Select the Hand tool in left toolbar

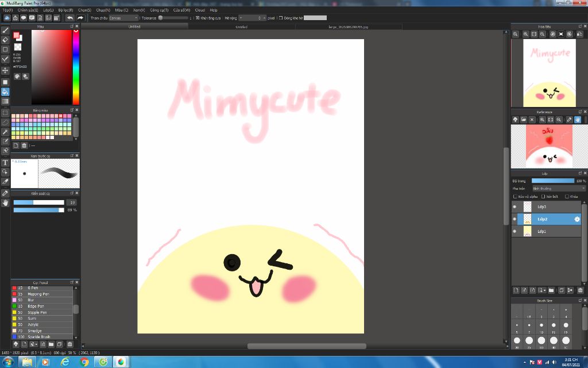(x=5, y=203)
